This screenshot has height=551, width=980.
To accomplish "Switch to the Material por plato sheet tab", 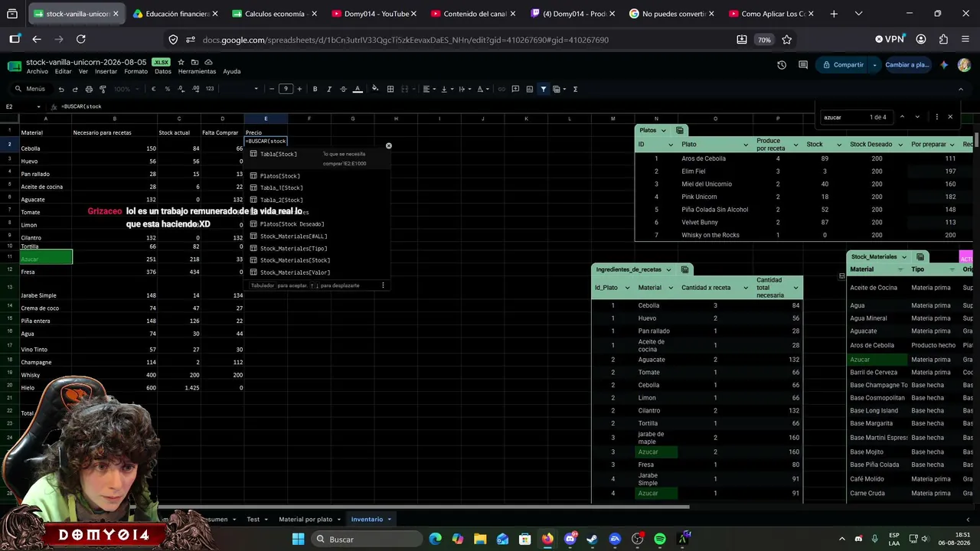I will (x=305, y=519).
